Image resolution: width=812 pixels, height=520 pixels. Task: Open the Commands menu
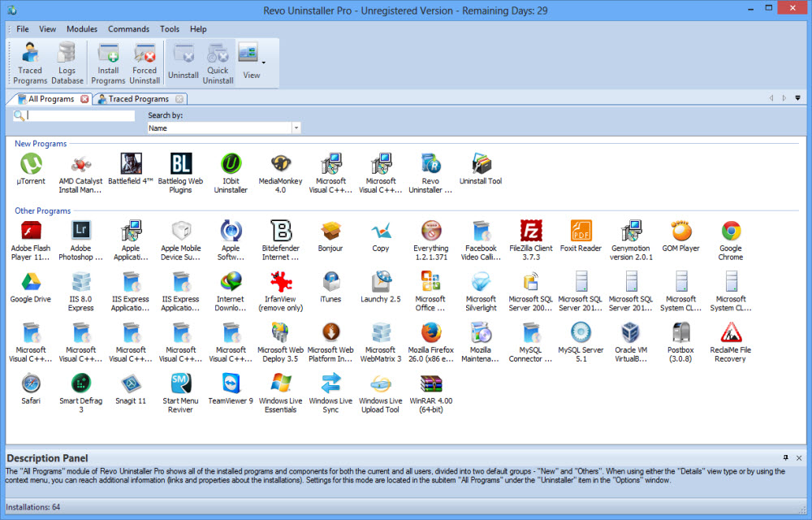tap(128, 29)
